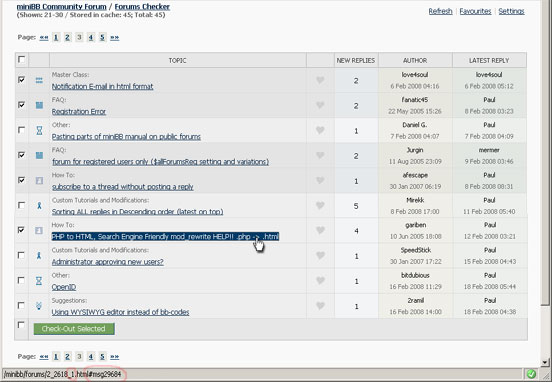Favourite the Registration Error topic with heart
552x382 pixels.
pyautogui.click(x=320, y=105)
